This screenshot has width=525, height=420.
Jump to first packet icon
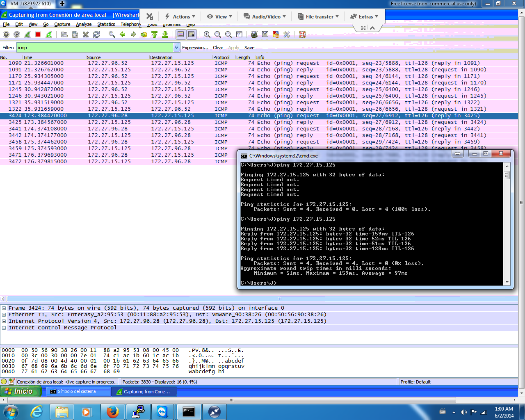(155, 34)
